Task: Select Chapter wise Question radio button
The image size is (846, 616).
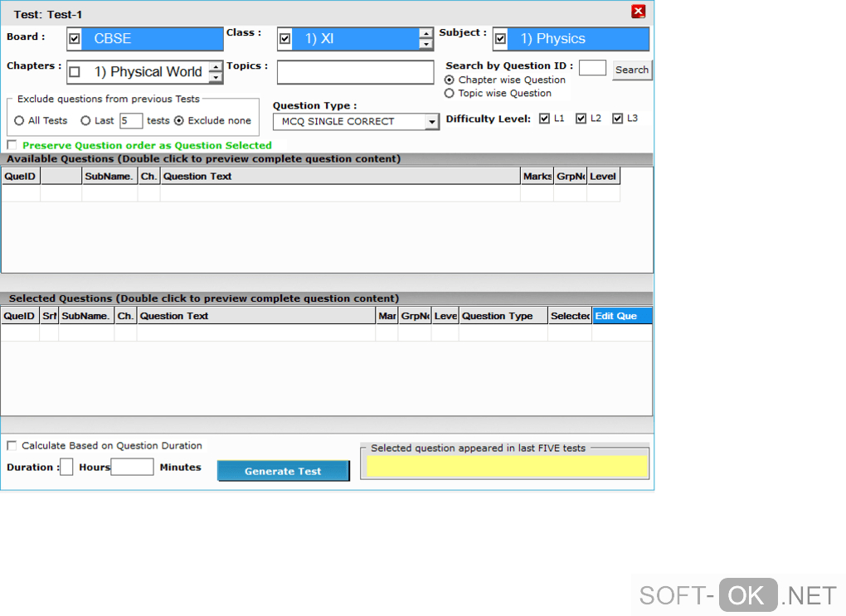Action: tap(449, 80)
